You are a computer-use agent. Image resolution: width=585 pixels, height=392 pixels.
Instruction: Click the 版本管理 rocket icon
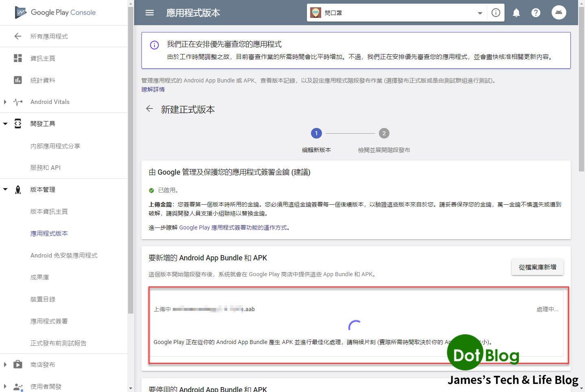[x=17, y=190]
